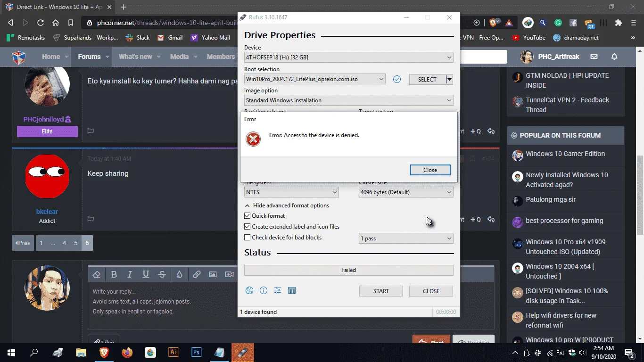Insert image icon in reply editor

[213, 274]
